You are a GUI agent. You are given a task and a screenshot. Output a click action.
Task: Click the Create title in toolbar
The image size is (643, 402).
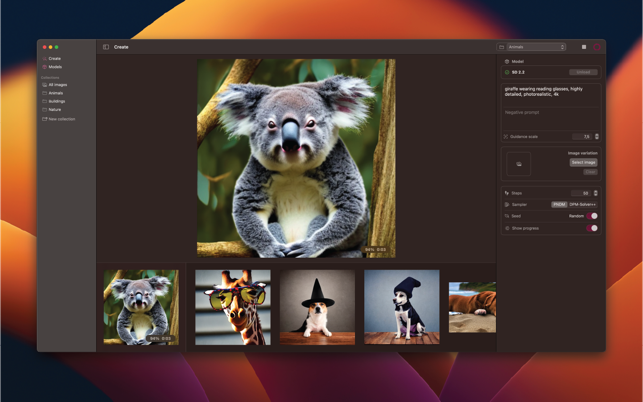point(121,47)
